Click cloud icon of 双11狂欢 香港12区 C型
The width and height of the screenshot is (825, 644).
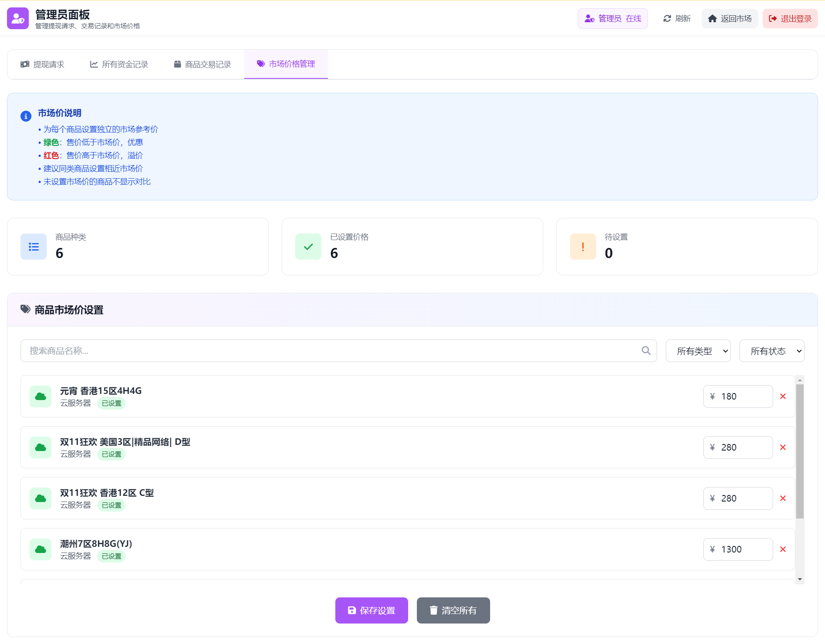point(41,498)
